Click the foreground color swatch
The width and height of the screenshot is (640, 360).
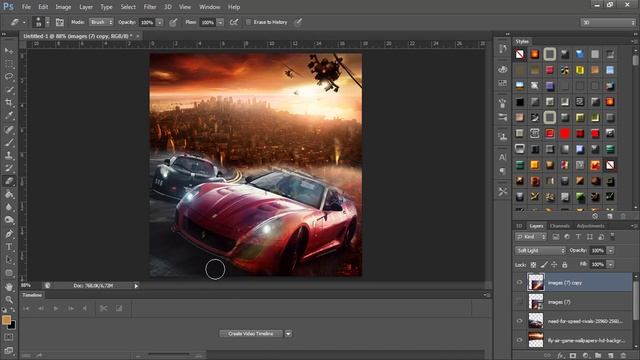click(6, 320)
